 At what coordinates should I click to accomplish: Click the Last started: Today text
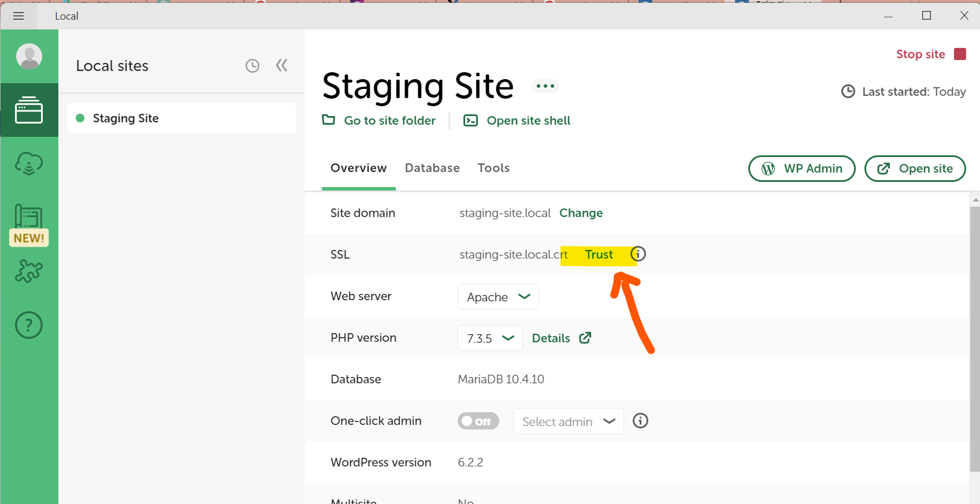(914, 92)
